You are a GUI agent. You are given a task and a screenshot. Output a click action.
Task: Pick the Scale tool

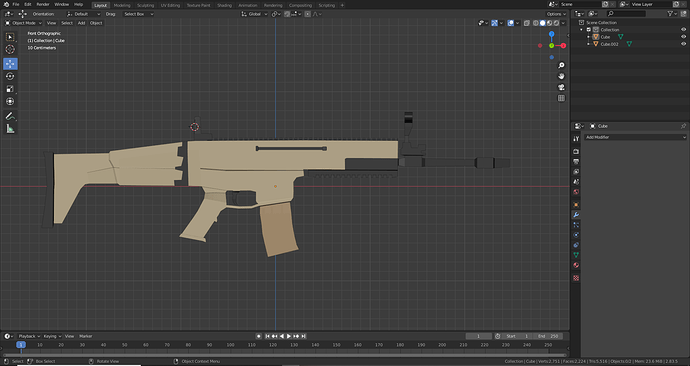click(10, 89)
